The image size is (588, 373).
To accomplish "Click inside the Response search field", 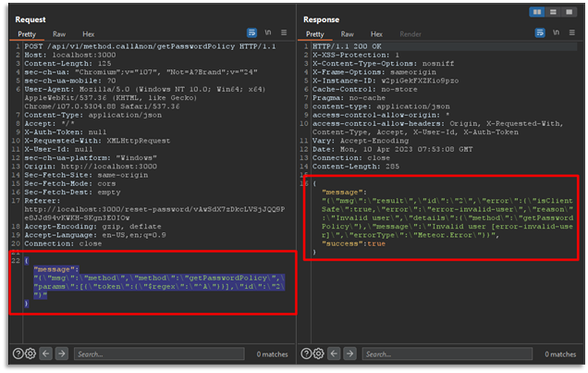I will (435, 354).
